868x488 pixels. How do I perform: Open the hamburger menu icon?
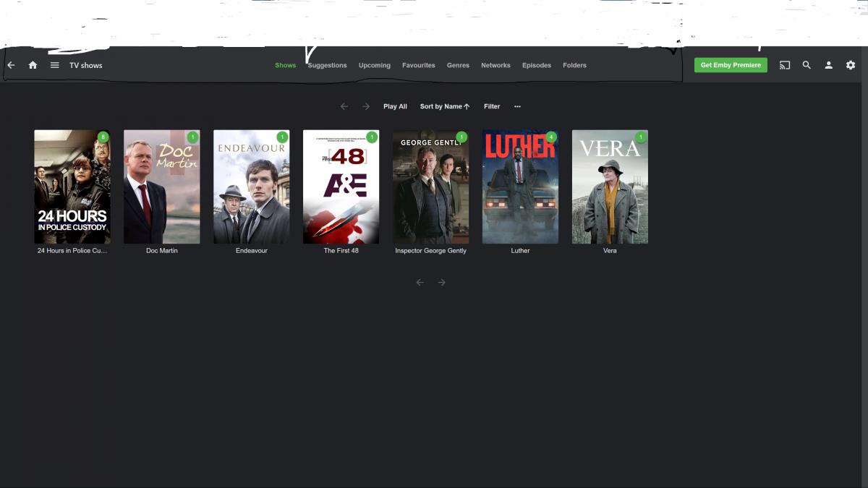pyautogui.click(x=54, y=65)
